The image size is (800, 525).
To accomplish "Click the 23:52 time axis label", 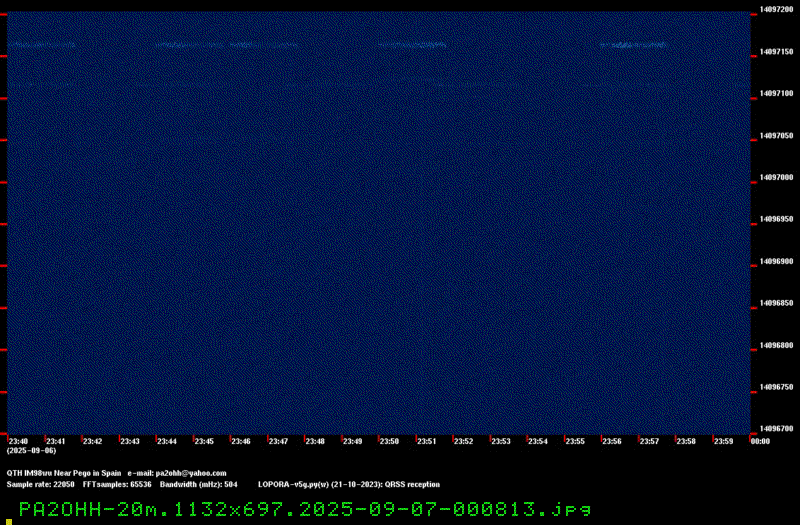I will pos(463,441).
